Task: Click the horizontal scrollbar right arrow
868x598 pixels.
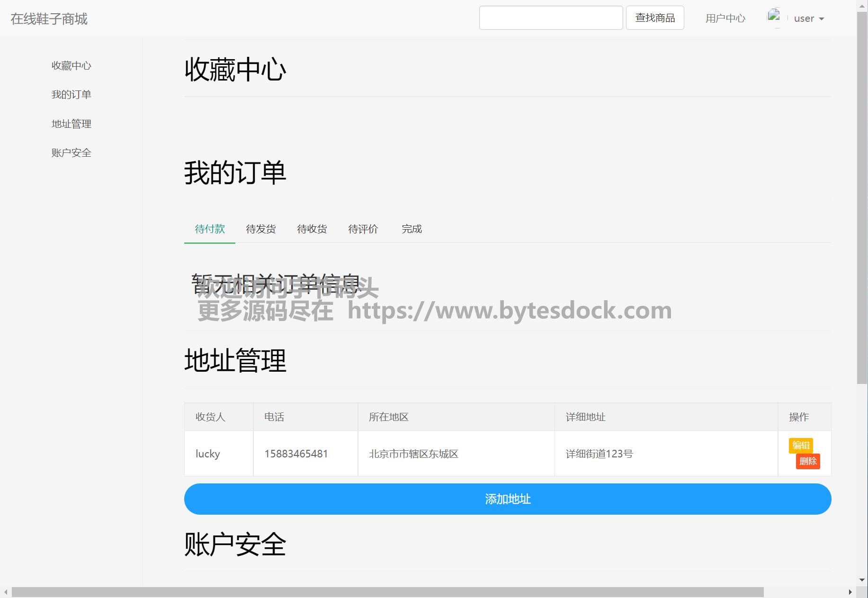Action: 850,592
